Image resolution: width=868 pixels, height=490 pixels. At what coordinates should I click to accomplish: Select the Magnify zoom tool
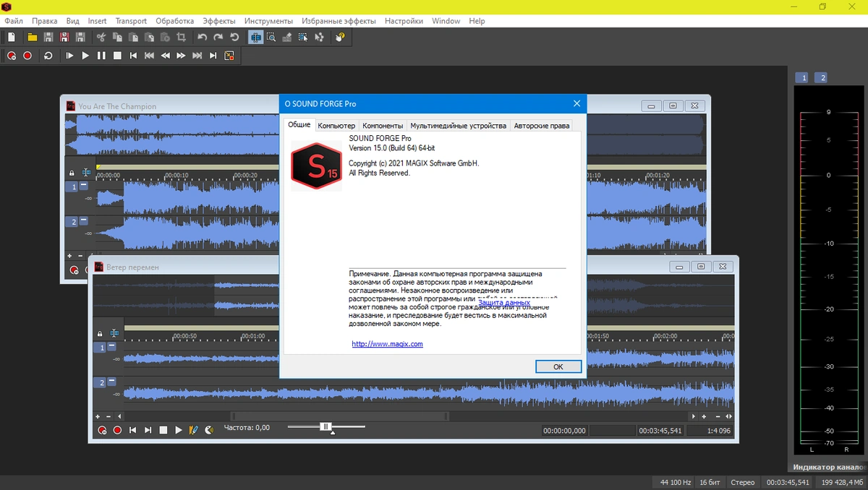(271, 37)
